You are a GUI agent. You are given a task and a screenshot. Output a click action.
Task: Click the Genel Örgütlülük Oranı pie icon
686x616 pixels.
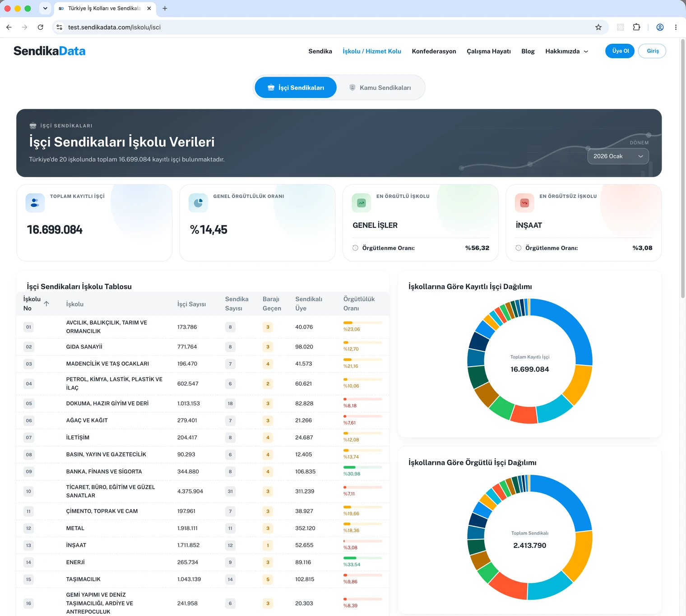(198, 203)
